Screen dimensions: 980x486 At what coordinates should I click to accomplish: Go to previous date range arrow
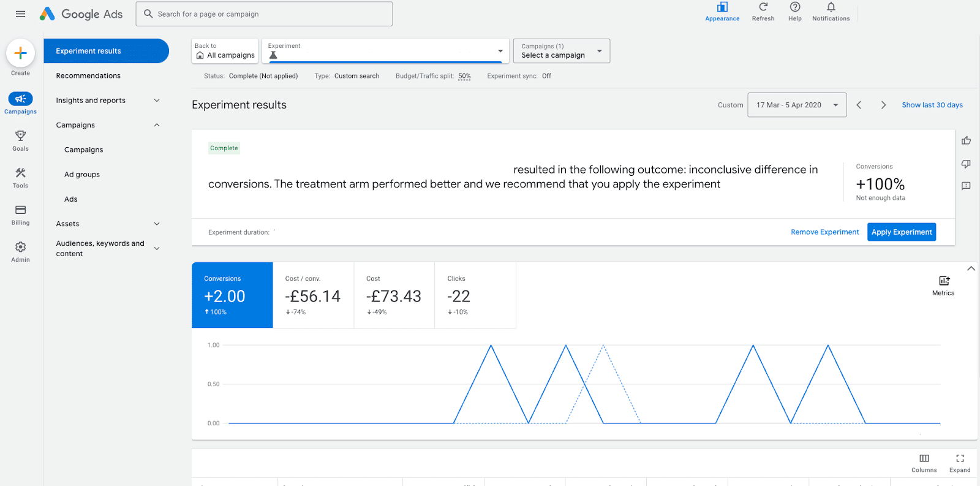click(x=859, y=105)
